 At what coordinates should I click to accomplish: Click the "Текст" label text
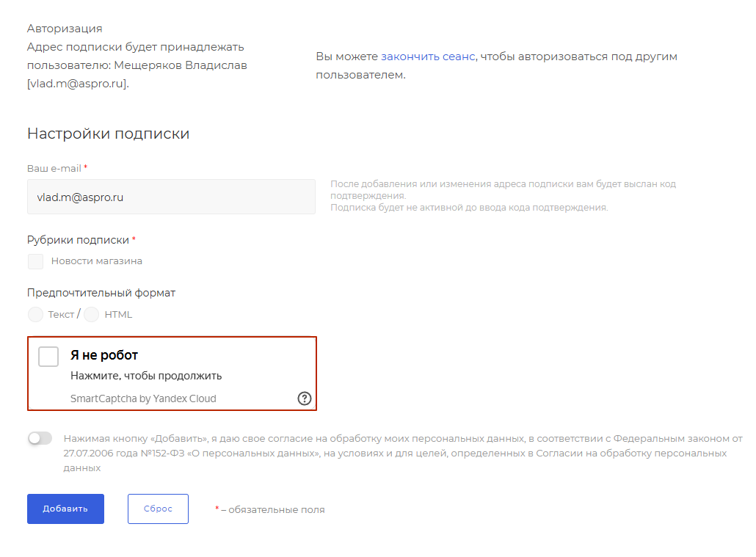coord(61,315)
